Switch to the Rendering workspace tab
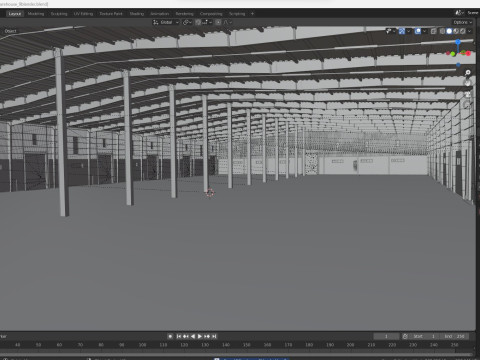Screen dimensions: 480x360 pos(184,14)
